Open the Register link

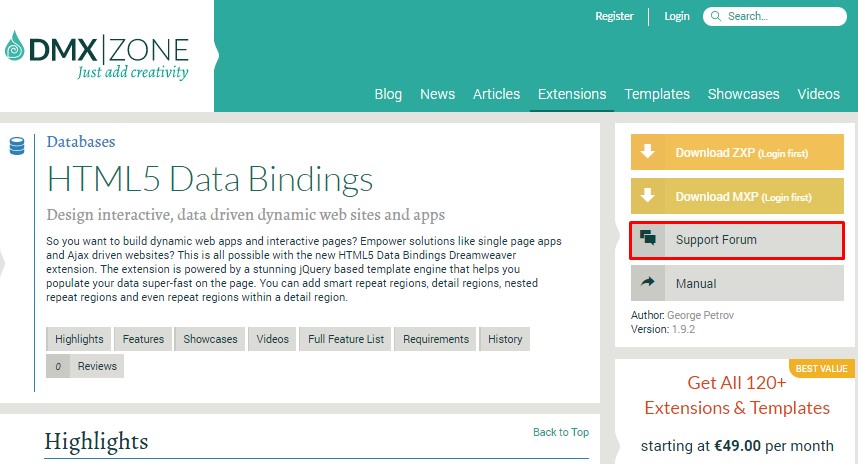click(614, 16)
